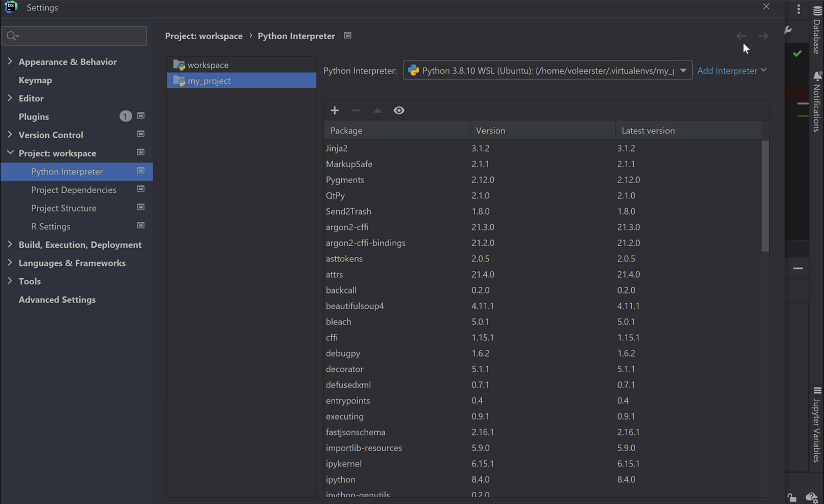Sort by Latest version column header
The width and height of the screenshot is (824, 504).
[688, 131]
